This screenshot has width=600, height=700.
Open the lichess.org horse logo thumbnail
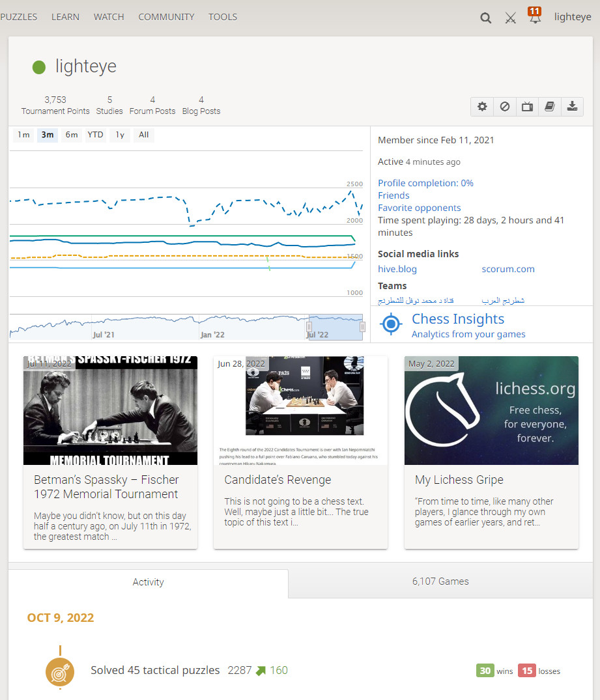pyautogui.click(x=491, y=411)
